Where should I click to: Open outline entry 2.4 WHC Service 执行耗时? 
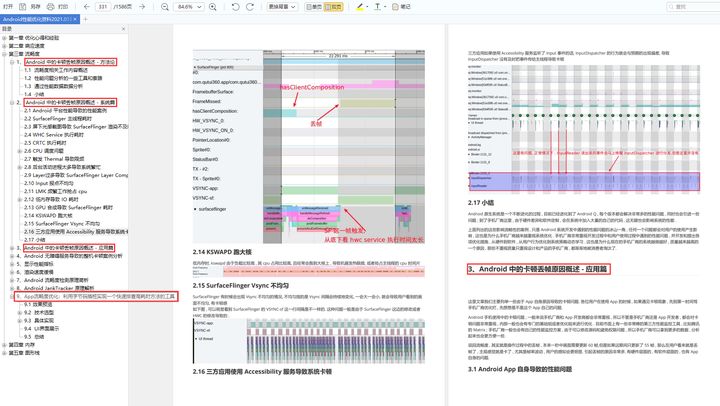coord(54,135)
